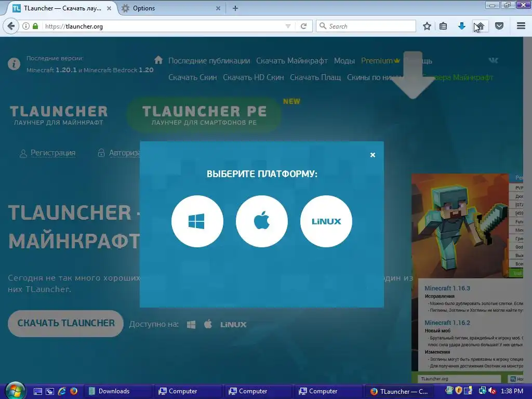Click Switch Between Windows quick launch icon
Viewport: 532px width, 399px height.
coord(49,391)
